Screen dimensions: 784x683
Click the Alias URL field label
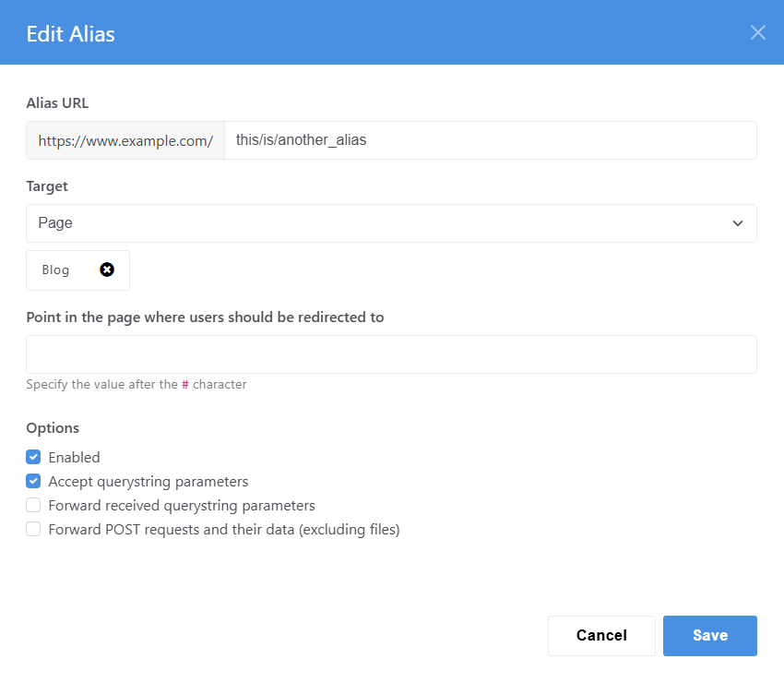coord(57,103)
